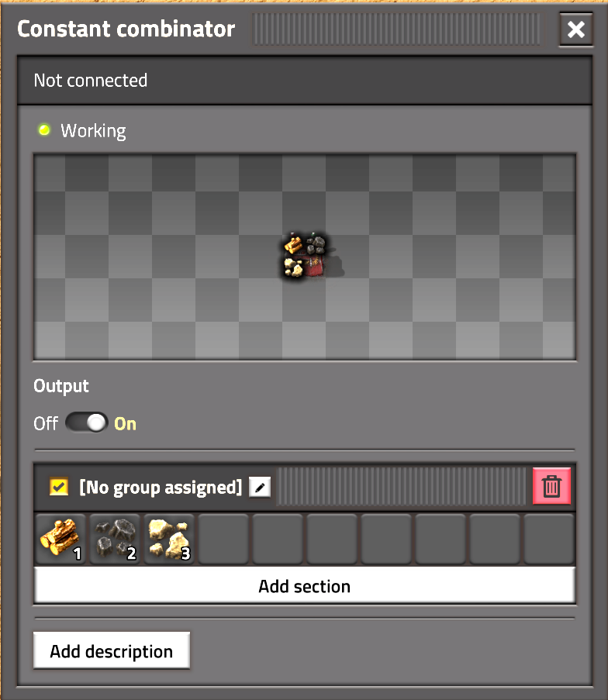
Task: Click the window title bar drag handle
Action: pos(396,29)
